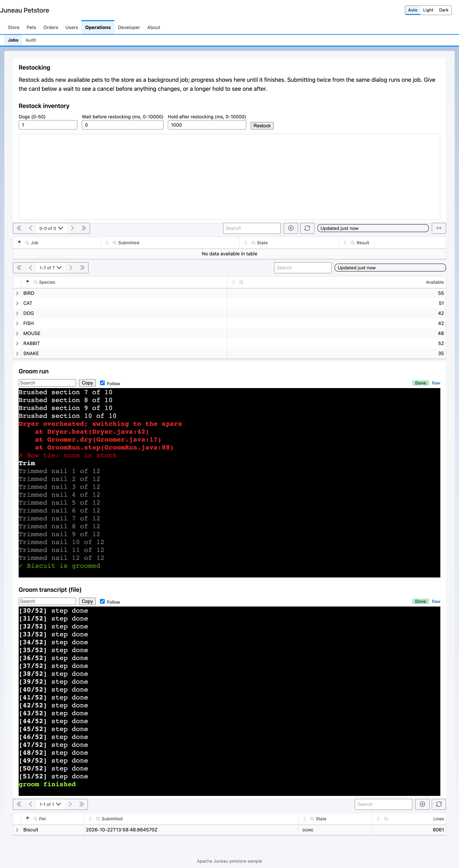459x868 pixels.
Task: Expand the RABBIT species row
Action: (x=17, y=343)
